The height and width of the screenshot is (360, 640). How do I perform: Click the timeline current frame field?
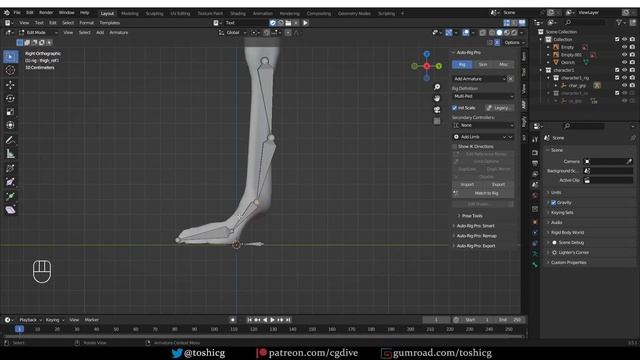[436, 320]
